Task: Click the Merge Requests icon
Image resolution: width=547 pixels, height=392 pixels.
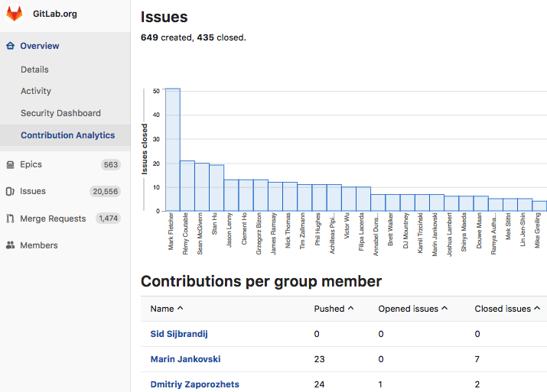Action: click(10, 219)
